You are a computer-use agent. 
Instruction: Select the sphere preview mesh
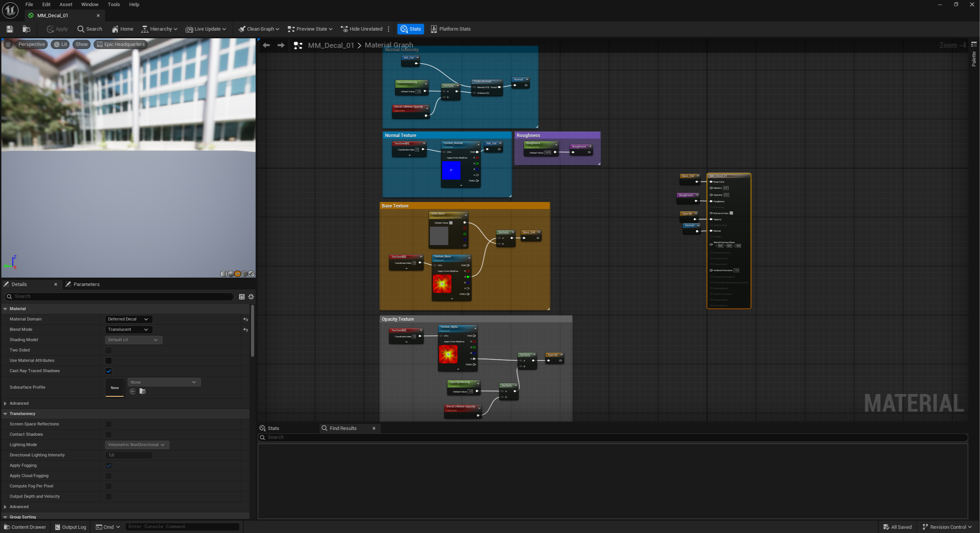point(231,274)
